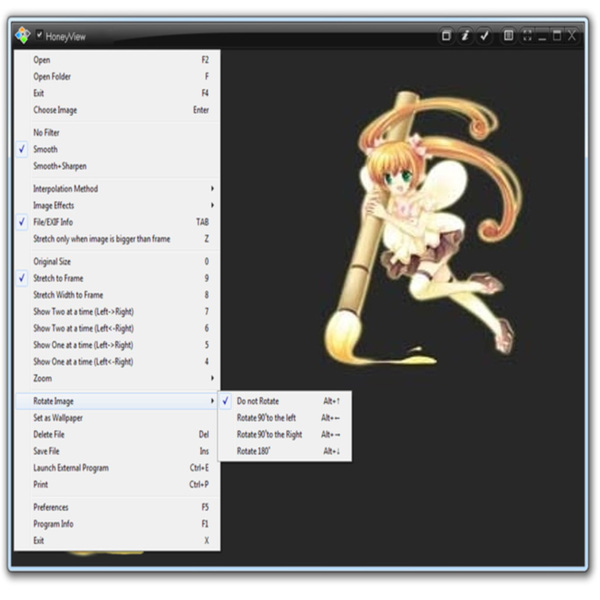The height and width of the screenshot is (600, 600).
Task: Click the bottom Exit entry with X shortcut
Action: (x=118, y=541)
